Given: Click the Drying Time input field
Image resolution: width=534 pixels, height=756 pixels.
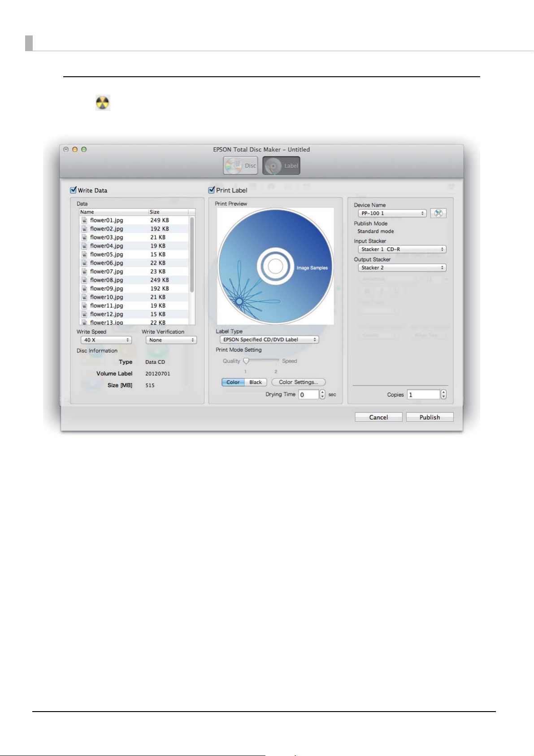Looking at the screenshot, I should (308, 395).
